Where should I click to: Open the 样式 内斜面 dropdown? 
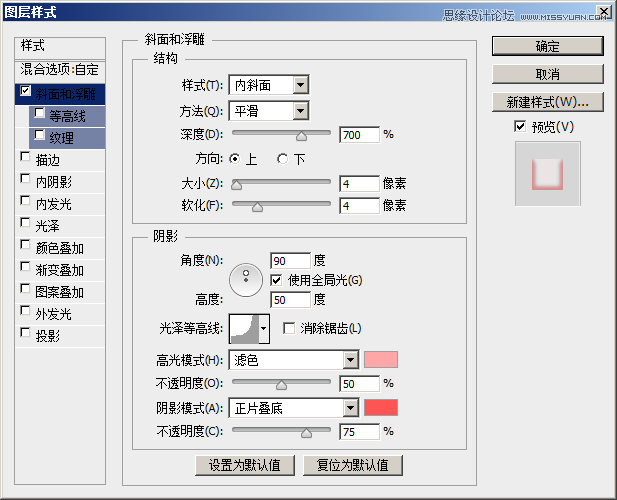[269, 85]
